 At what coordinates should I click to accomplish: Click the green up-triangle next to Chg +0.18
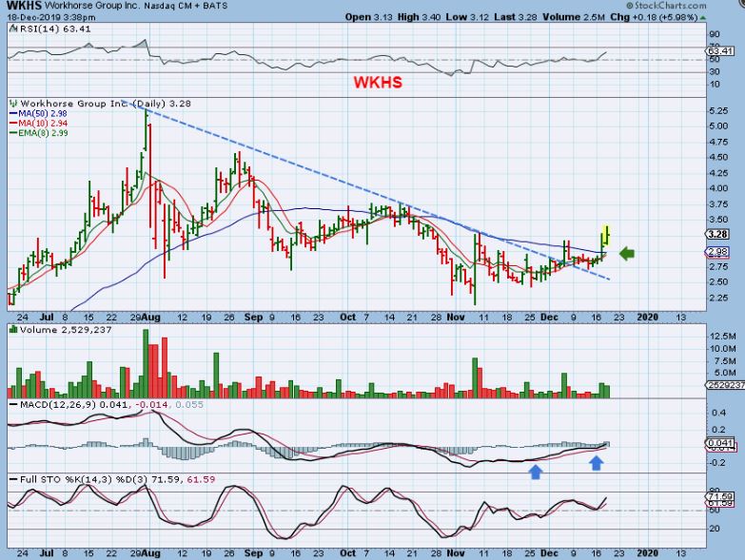pyautogui.click(x=703, y=17)
